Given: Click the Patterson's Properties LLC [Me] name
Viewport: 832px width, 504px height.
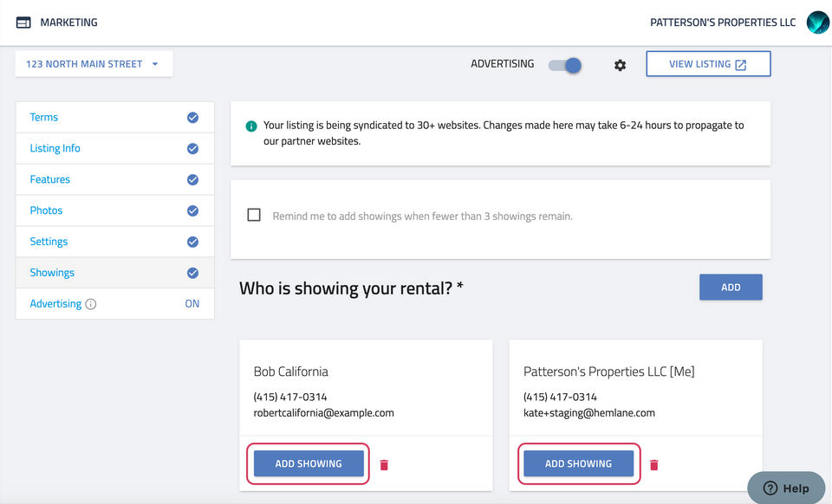Looking at the screenshot, I should click(609, 372).
